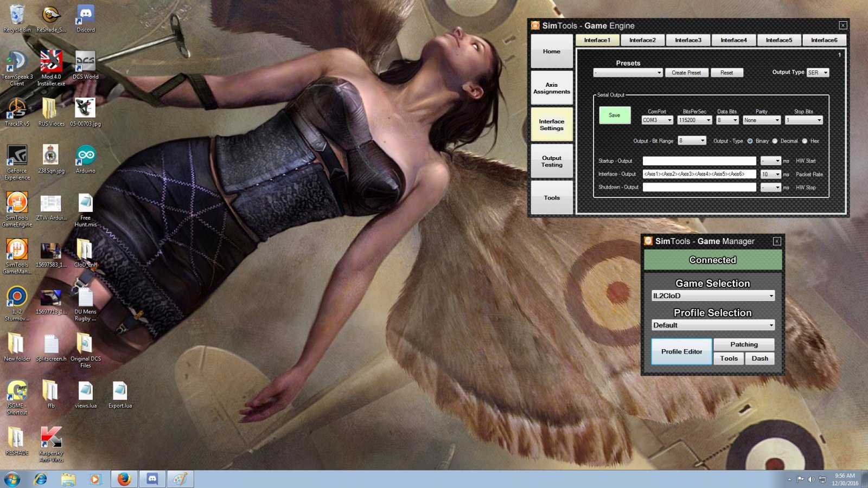Open the RUS Vioces folder icon
This screenshot has height=488, width=868.
pos(51,112)
